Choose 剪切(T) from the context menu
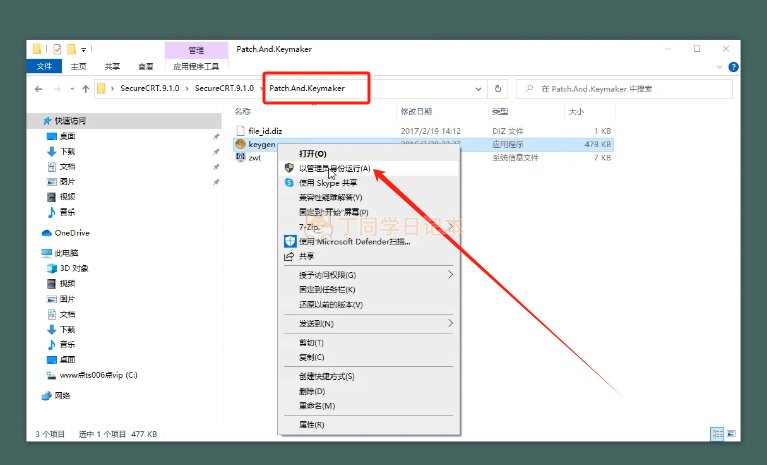The width and height of the screenshot is (767, 465). coord(369,343)
